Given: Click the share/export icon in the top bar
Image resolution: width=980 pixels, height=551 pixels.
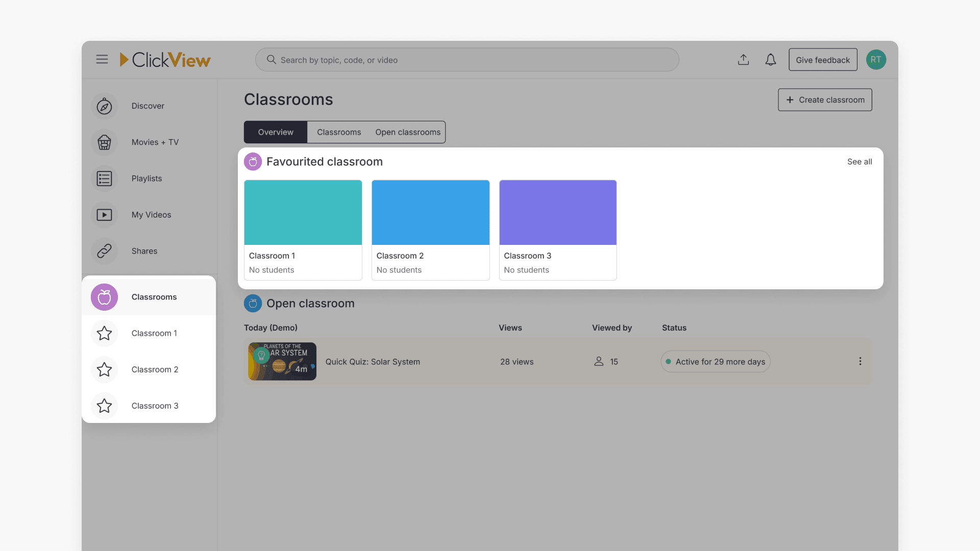Looking at the screenshot, I should [744, 60].
